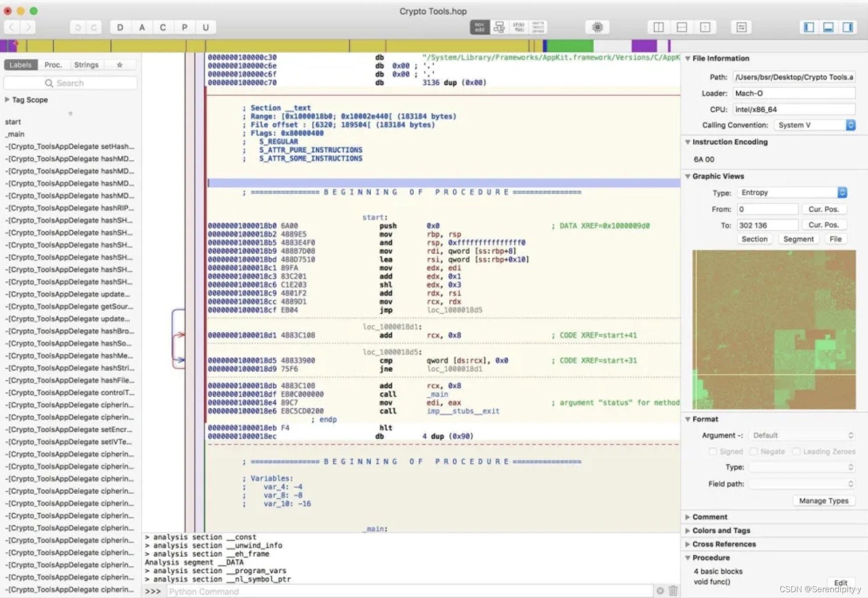Image resolution: width=868 pixels, height=598 pixels.
Task: Mark as procedure with P button
Action: 184,27
